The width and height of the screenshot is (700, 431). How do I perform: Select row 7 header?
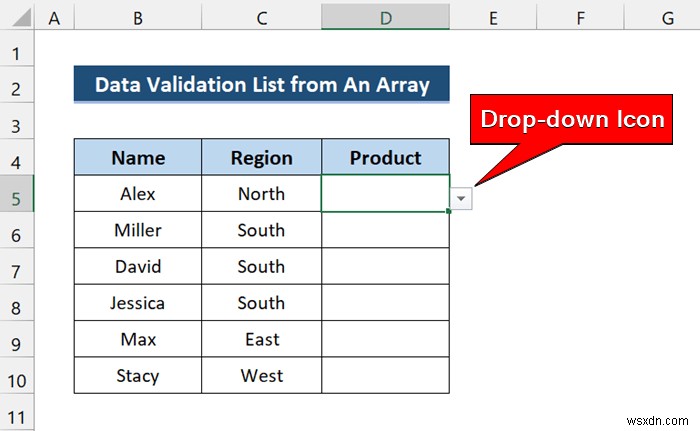click(17, 266)
